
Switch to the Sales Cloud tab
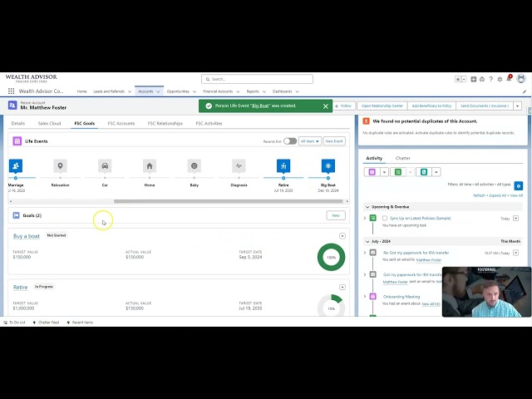(x=49, y=124)
